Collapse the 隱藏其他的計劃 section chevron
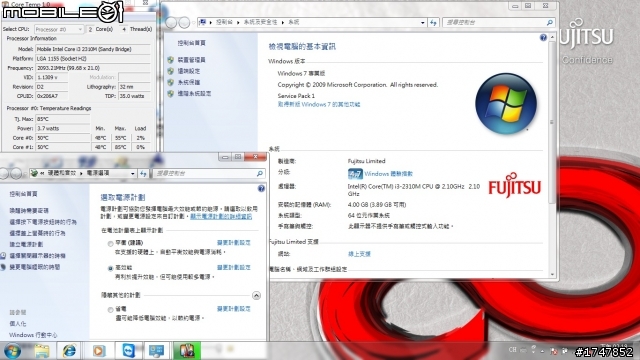Screen dimensions: 640x360 pyautogui.click(x=256, y=295)
